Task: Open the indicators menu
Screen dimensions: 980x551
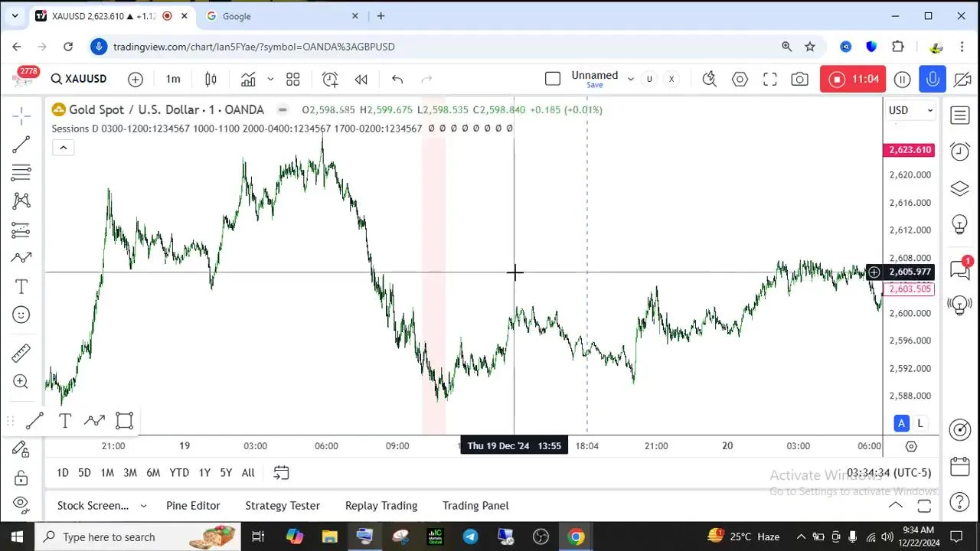Action: point(248,79)
